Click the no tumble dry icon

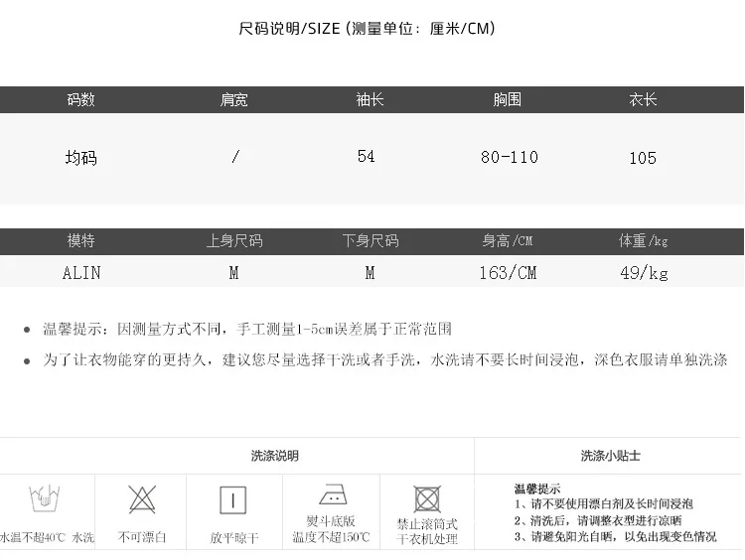427,499
